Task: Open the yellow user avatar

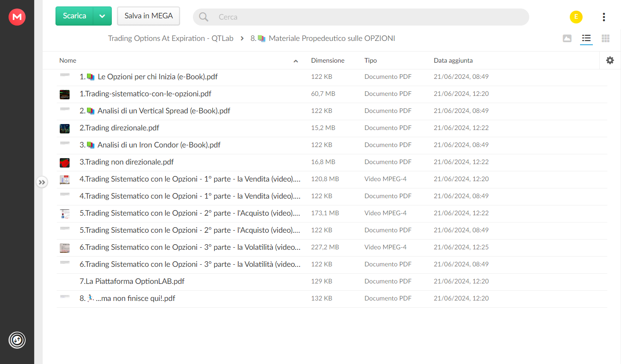Action: 576,17
